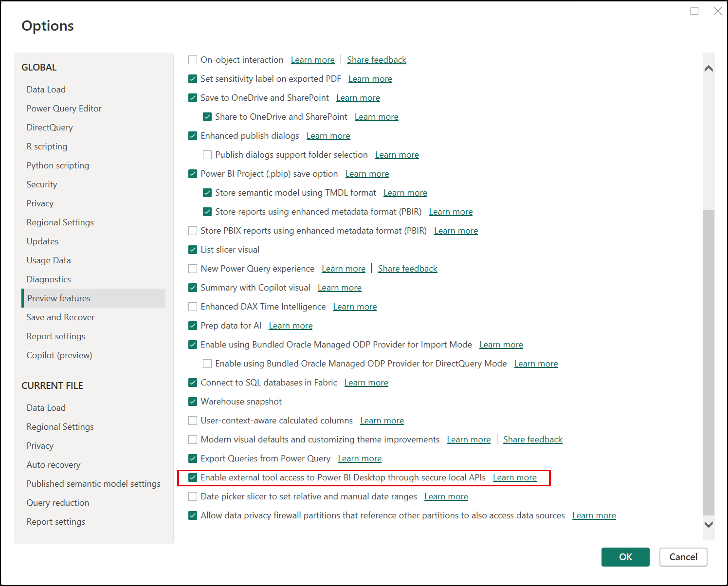Image resolution: width=728 pixels, height=586 pixels.
Task: Click the scroll up arrow in options list
Action: pos(709,69)
